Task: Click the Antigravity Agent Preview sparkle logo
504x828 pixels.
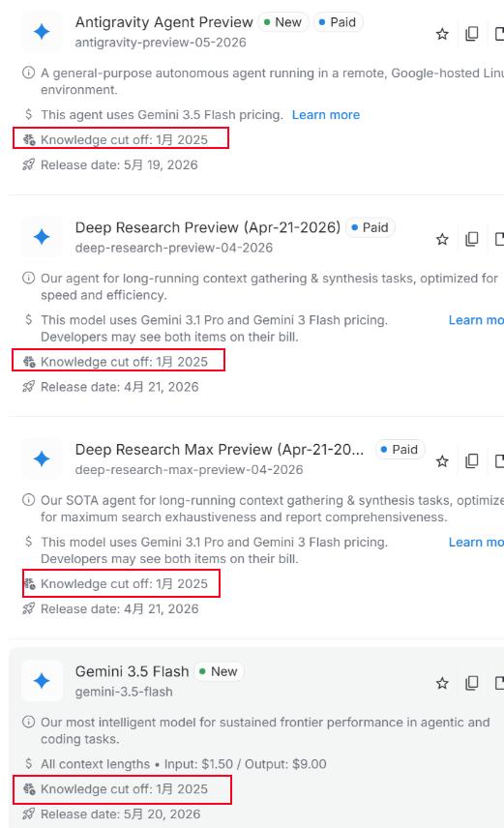Action: (x=42, y=32)
